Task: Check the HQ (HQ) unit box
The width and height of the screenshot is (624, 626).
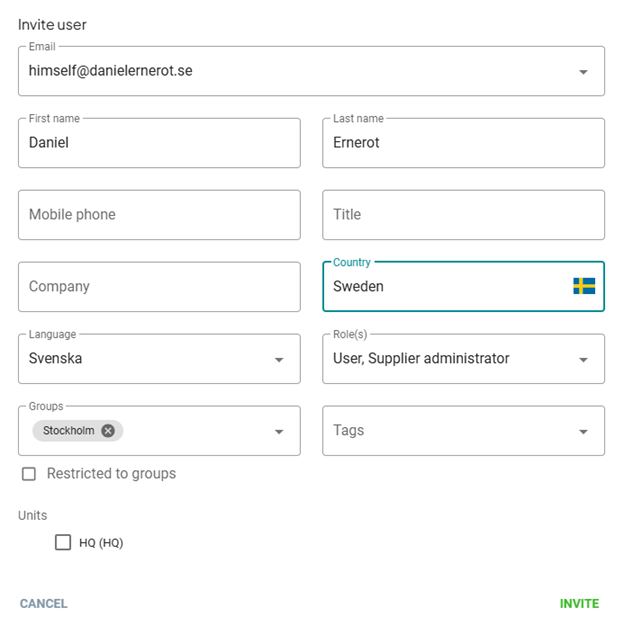Action: (63, 543)
